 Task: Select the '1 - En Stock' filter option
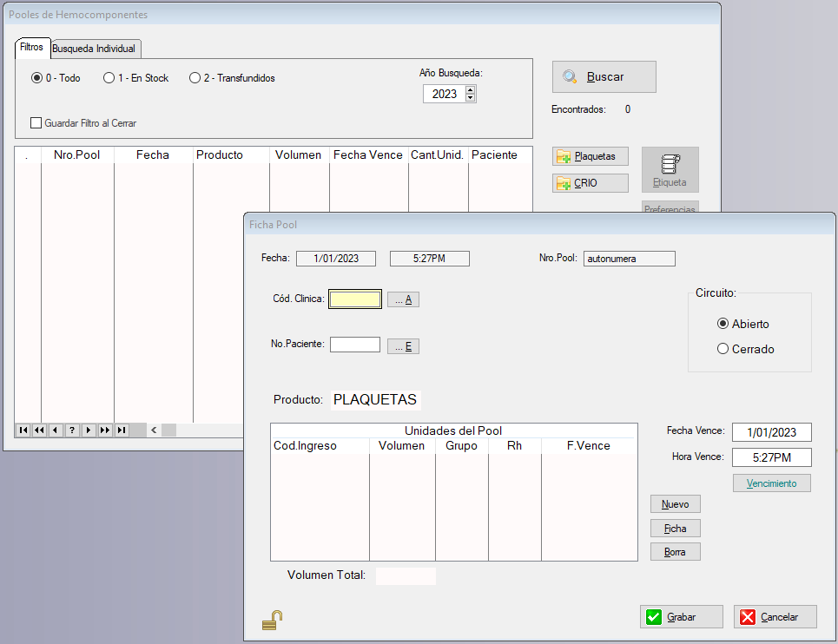pyautogui.click(x=109, y=78)
